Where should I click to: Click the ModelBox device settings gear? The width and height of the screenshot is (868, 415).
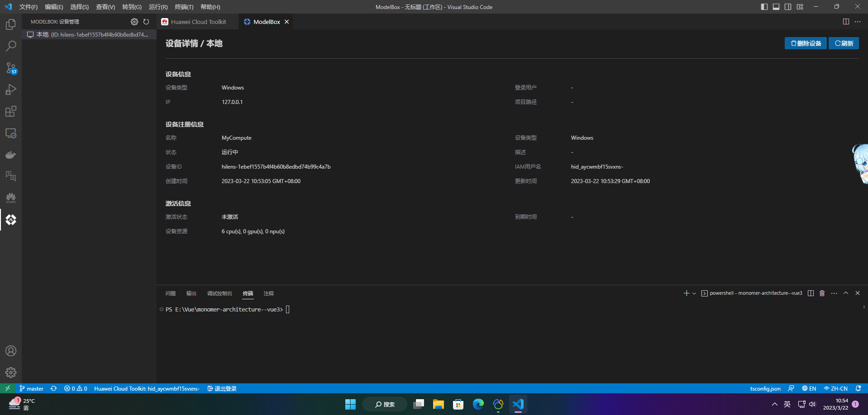pos(134,22)
